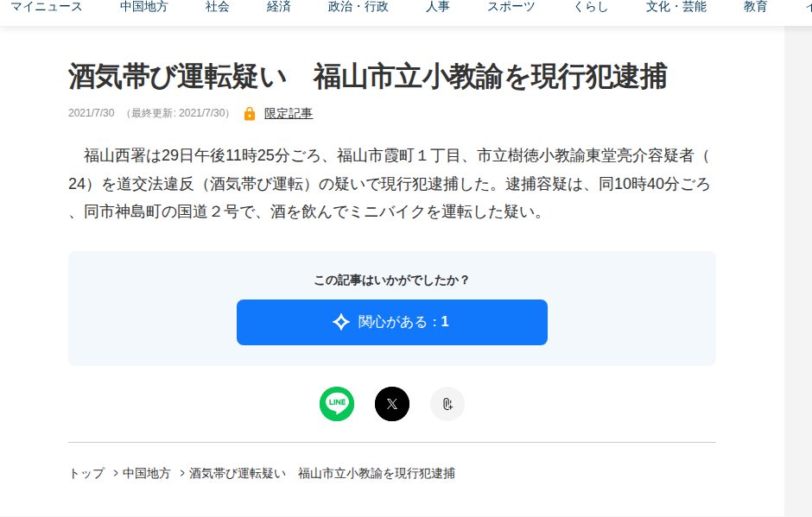The image size is (812, 517).
Task: Click the publication date 2021/7/30
Action: click(x=92, y=113)
